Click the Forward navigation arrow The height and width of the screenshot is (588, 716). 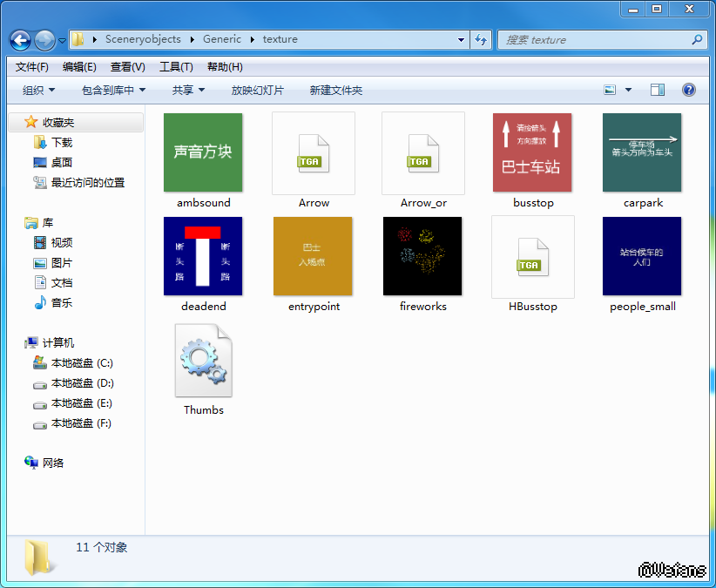pyautogui.click(x=44, y=40)
